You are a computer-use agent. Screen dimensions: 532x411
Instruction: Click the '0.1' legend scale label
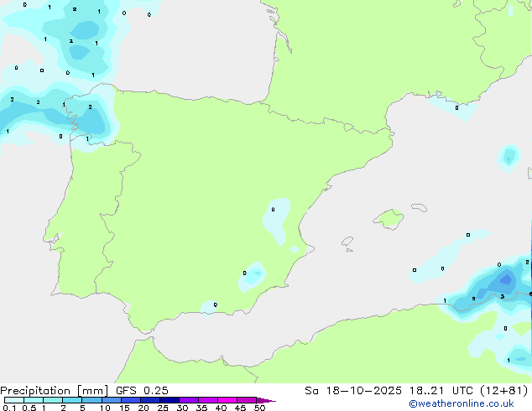coord(9,408)
